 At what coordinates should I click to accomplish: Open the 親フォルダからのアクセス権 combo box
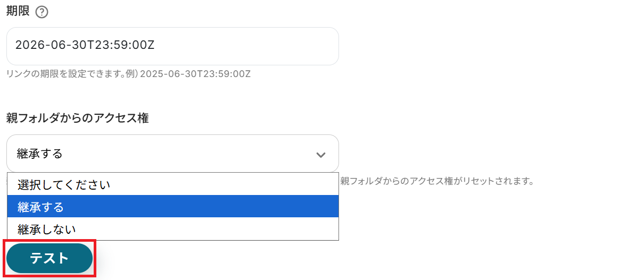point(172,154)
